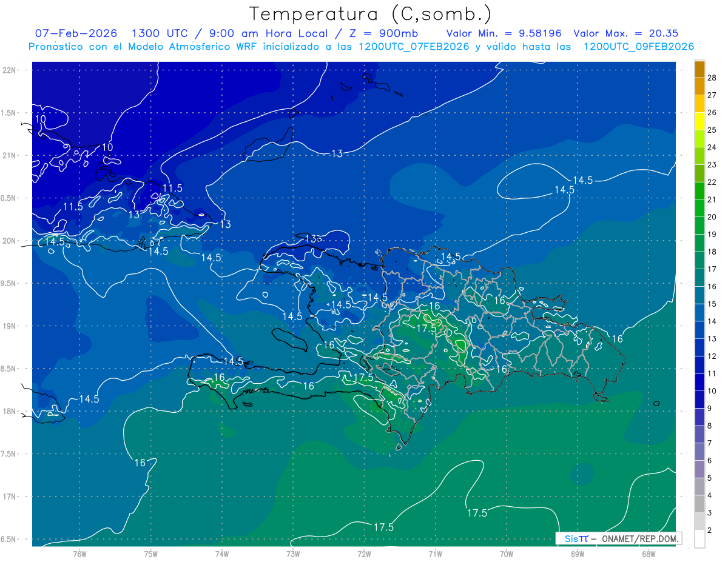Click the legend scale label '28'
The image size is (728, 562).
pos(712,78)
